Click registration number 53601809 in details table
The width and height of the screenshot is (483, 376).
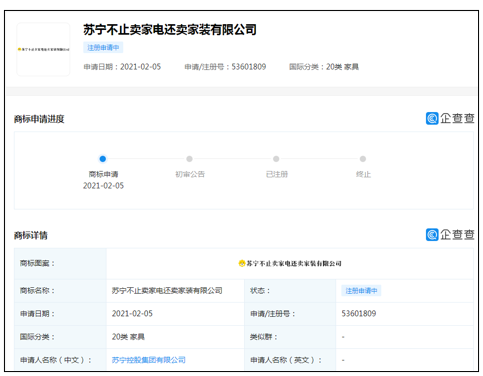[359, 314]
